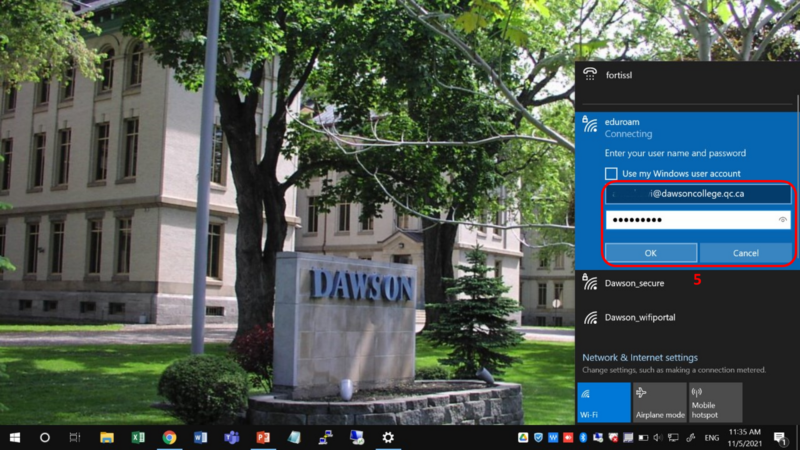
Task: Select the fortissl VPN connection
Action: (686, 75)
